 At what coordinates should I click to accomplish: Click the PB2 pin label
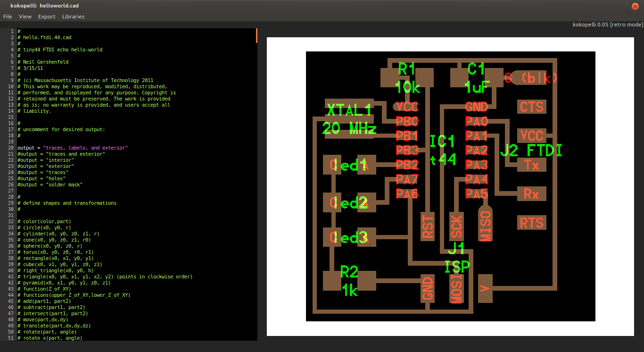(407, 165)
